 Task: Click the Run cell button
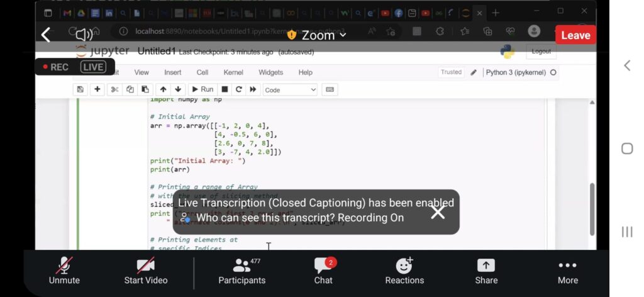click(x=203, y=89)
